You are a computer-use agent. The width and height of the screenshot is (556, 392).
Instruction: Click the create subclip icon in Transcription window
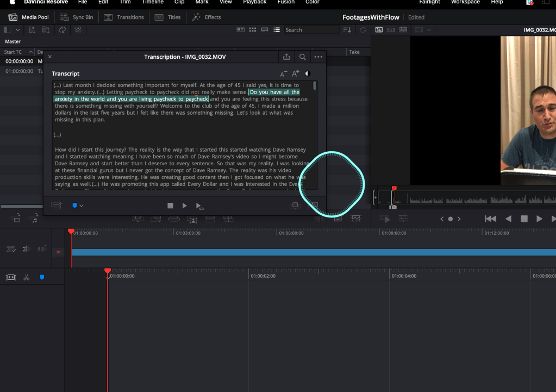57,206
